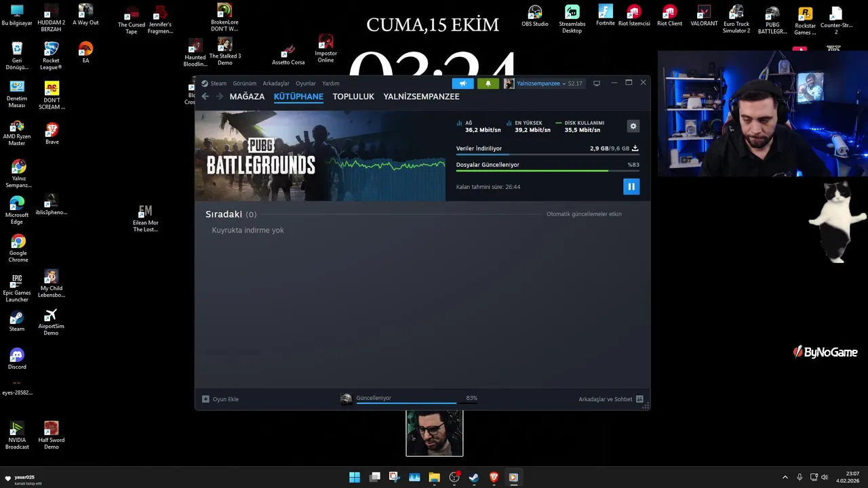Switch Steam to Big Picture mode icon
Screen dimensions: 868x488
click(597, 83)
